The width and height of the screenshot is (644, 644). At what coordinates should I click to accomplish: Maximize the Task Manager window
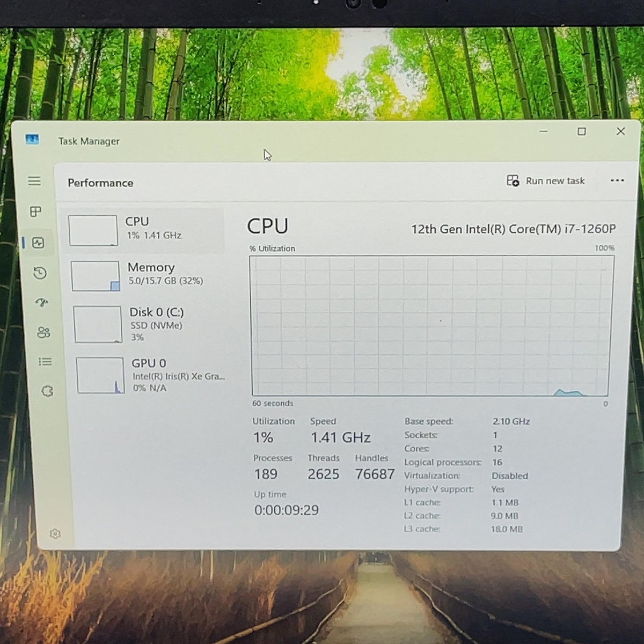click(x=582, y=131)
